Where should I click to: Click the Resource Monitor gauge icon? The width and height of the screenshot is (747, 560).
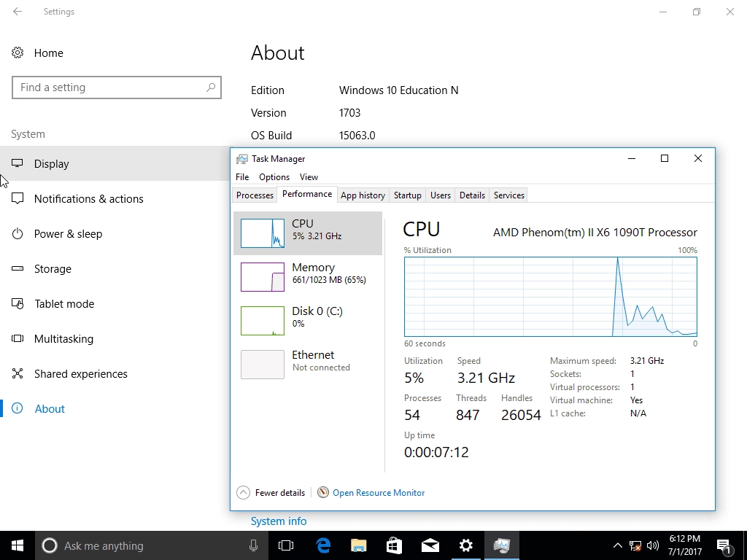(323, 492)
